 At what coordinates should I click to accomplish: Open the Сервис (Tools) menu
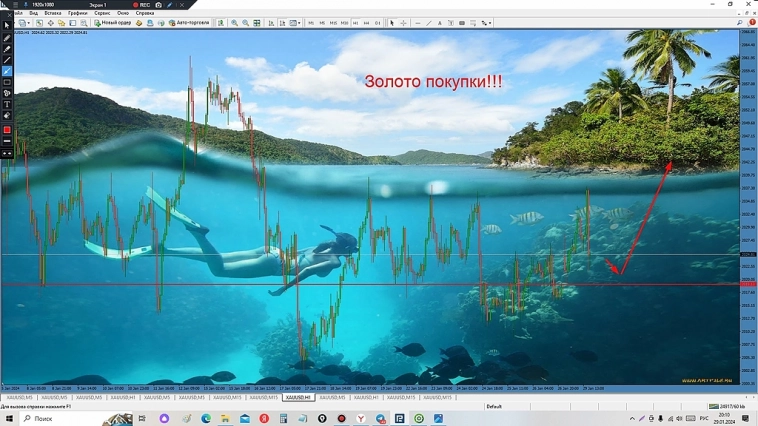[x=102, y=13]
